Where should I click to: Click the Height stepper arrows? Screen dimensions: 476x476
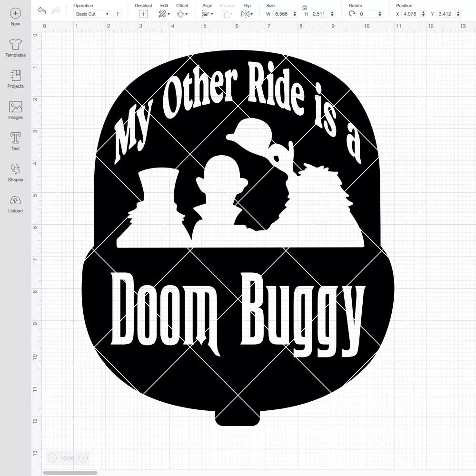click(332, 14)
